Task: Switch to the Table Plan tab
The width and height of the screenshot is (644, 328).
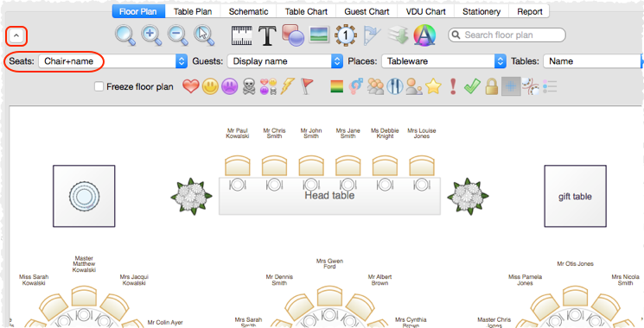Action: (x=193, y=11)
